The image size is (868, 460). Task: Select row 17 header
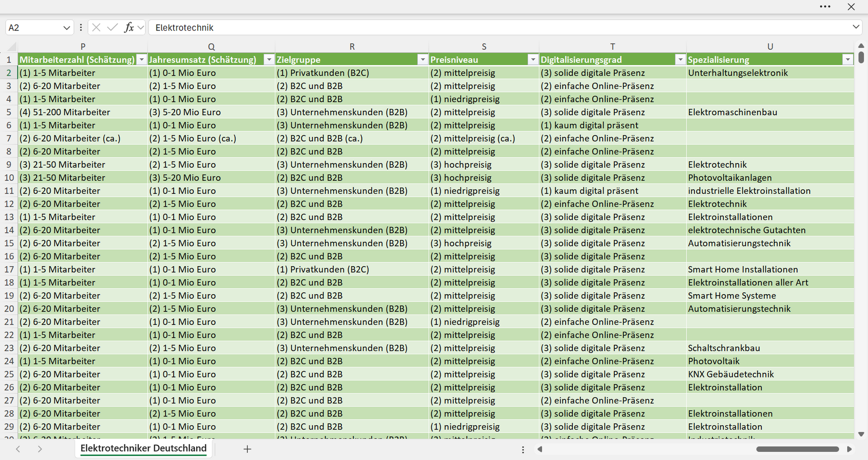click(x=9, y=270)
